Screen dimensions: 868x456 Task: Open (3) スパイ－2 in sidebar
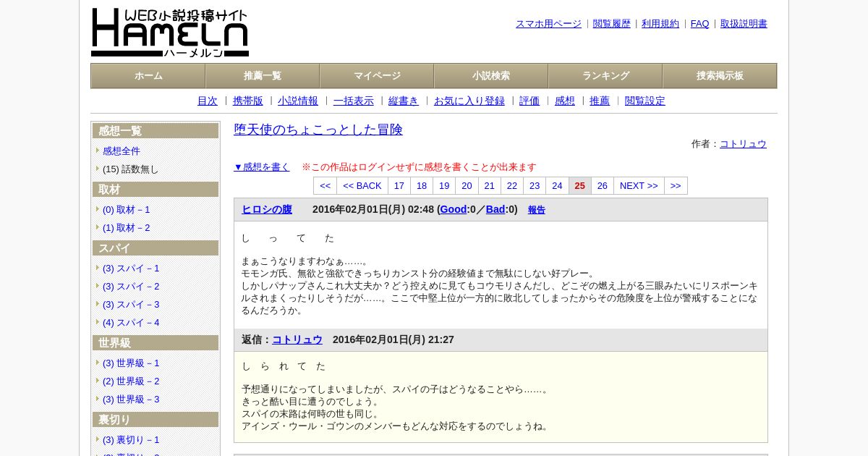[x=131, y=287]
